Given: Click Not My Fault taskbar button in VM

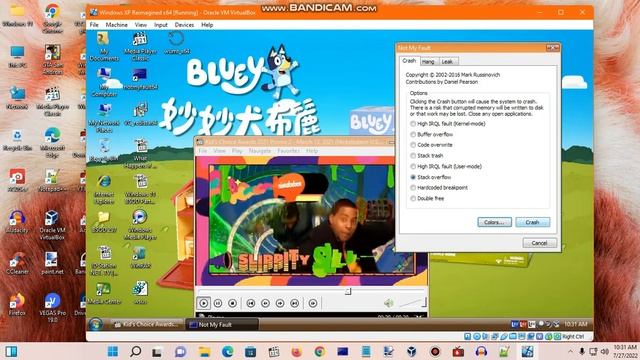Looking at the screenshot, I should coord(221,324).
